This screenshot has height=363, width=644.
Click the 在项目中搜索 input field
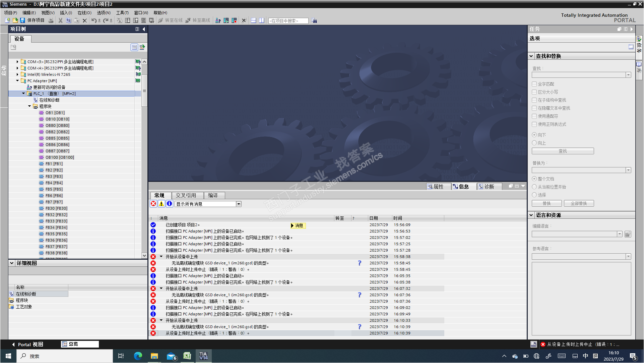point(288,21)
